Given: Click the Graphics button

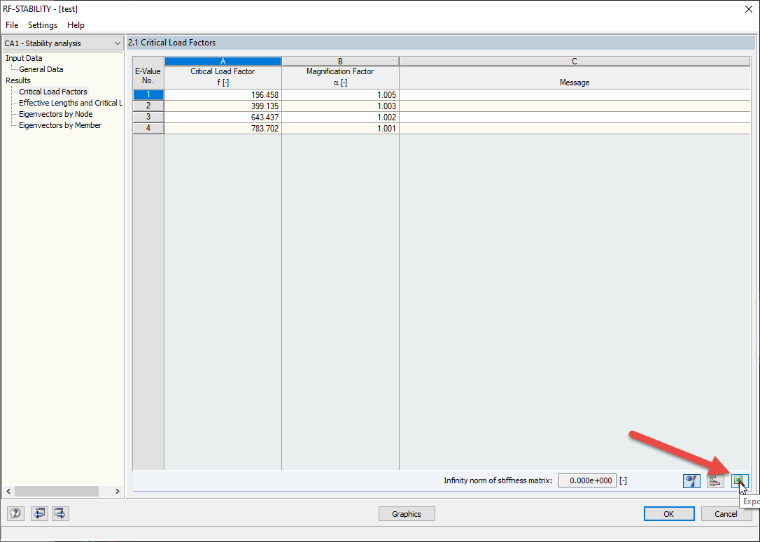Looking at the screenshot, I should (406, 514).
